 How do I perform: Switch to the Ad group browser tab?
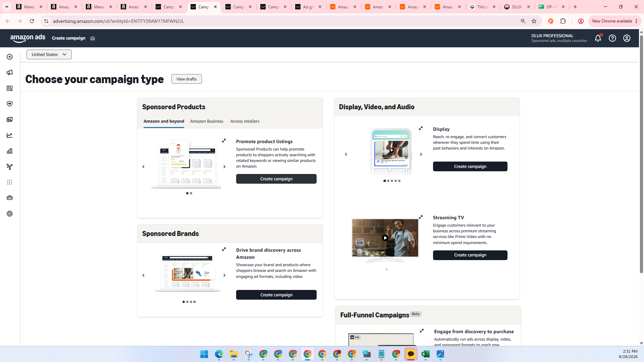[309, 7]
